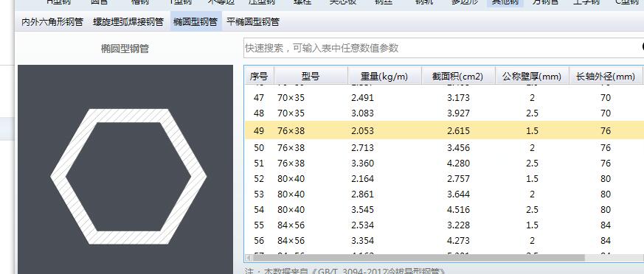This screenshot has width=644, height=274.
Task: Click section area value 2.615
Action: click(x=458, y=131)
